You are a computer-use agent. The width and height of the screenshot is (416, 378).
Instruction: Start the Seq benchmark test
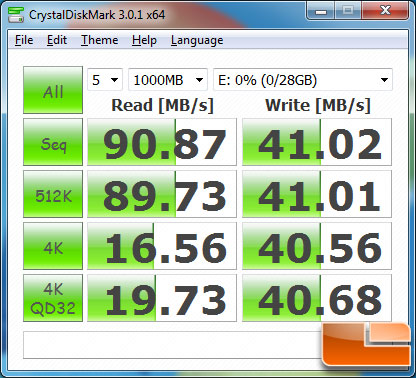tap(53, 142)
